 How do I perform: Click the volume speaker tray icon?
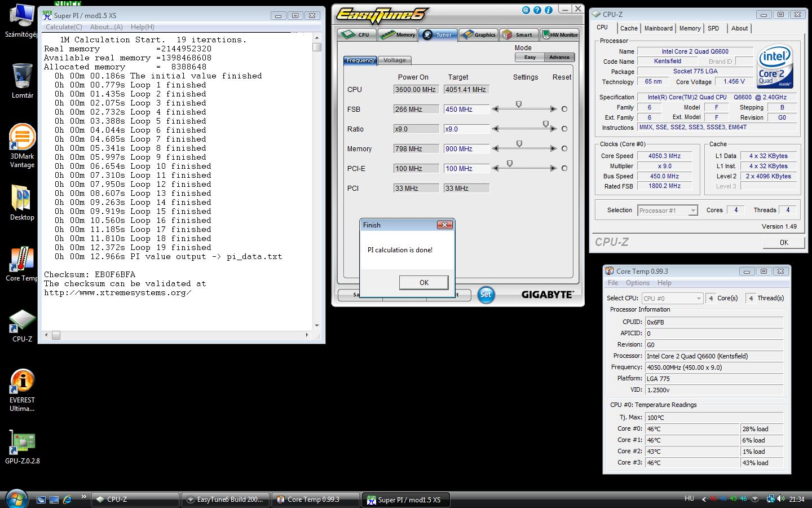(781, 499)
